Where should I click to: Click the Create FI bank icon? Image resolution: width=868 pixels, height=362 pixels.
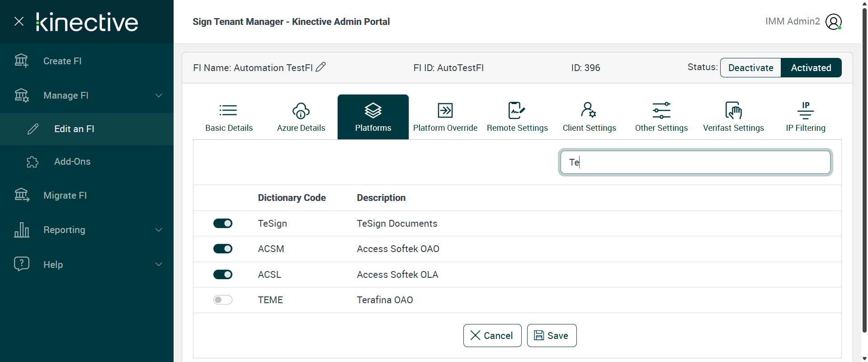coord(21,61)
